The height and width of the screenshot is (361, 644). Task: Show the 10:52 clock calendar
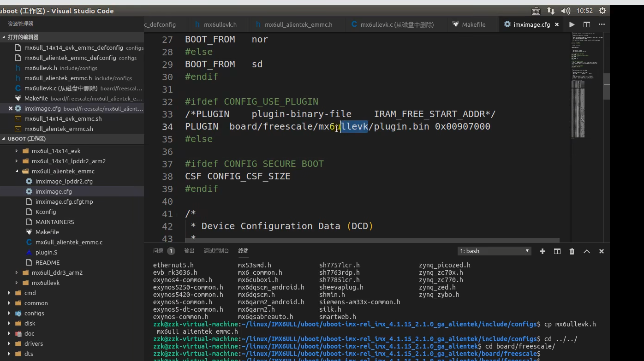584,11
